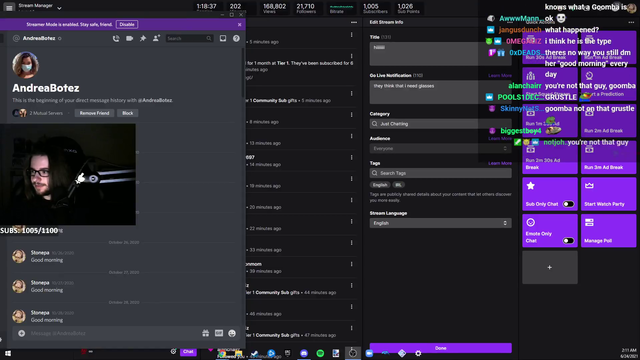This screenshot has width=640, height=360.
Task: Dismiss the Streamer Mode banner
Action: (240, 24)
